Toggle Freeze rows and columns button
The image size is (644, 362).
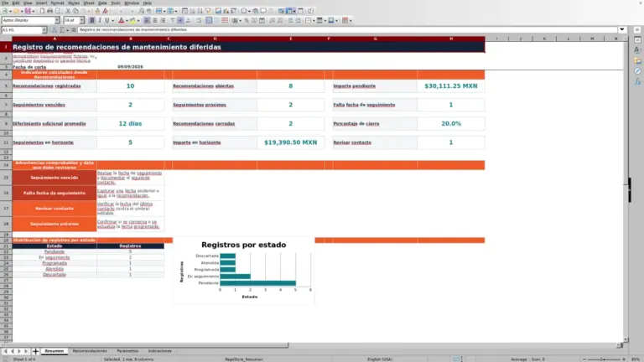[x=289, y=11]
